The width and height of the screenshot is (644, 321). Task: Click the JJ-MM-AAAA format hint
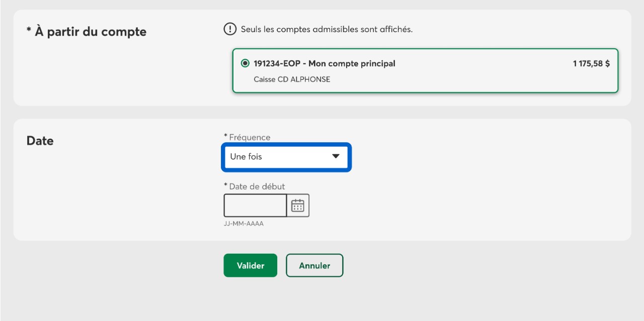[x=244, y=224]
